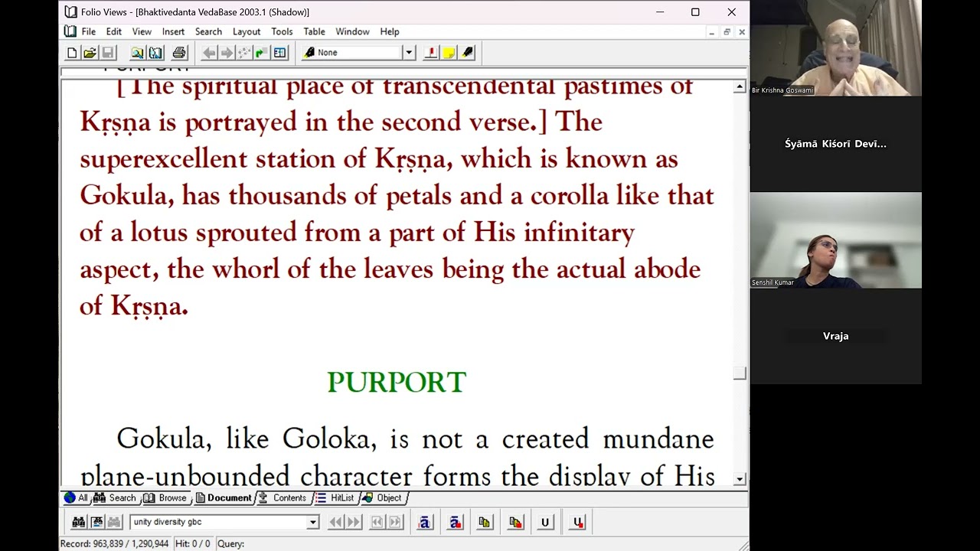Add a yellow sticky note
Screen dimensions: 980x551
tap(449, 53)
